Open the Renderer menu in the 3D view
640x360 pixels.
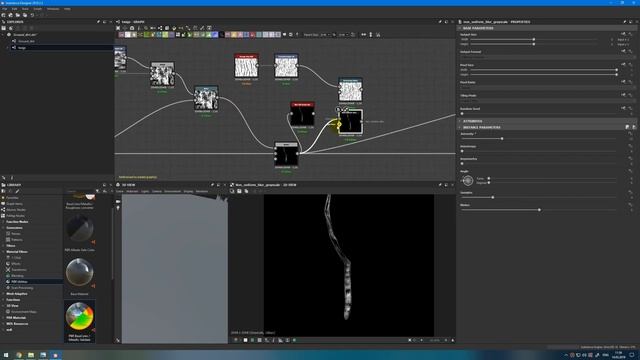click(202, 191)
